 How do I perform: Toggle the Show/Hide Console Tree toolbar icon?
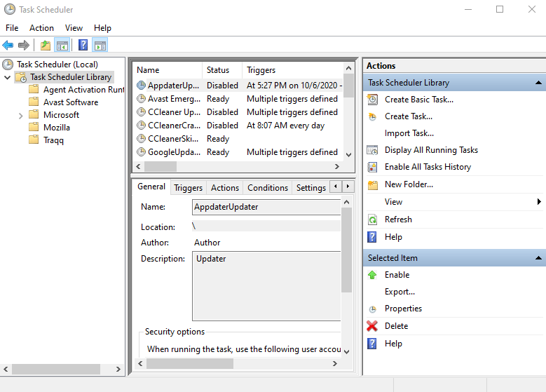click(62, 46)
